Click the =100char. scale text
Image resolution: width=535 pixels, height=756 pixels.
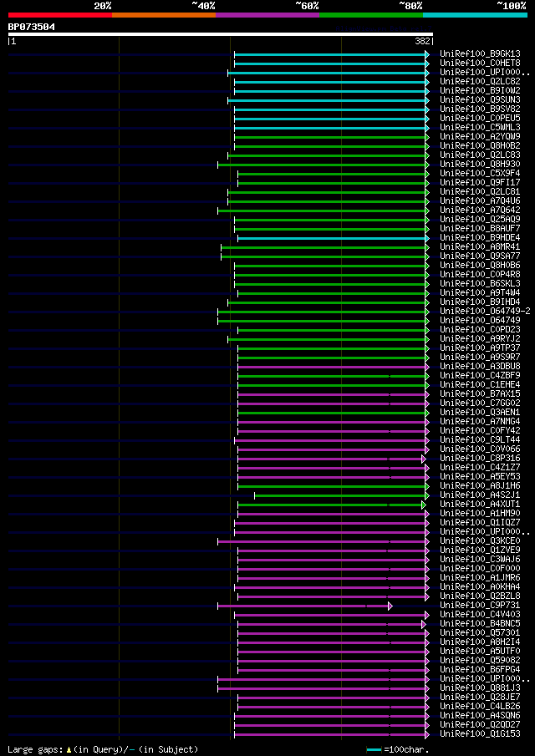tap(406, 749)
